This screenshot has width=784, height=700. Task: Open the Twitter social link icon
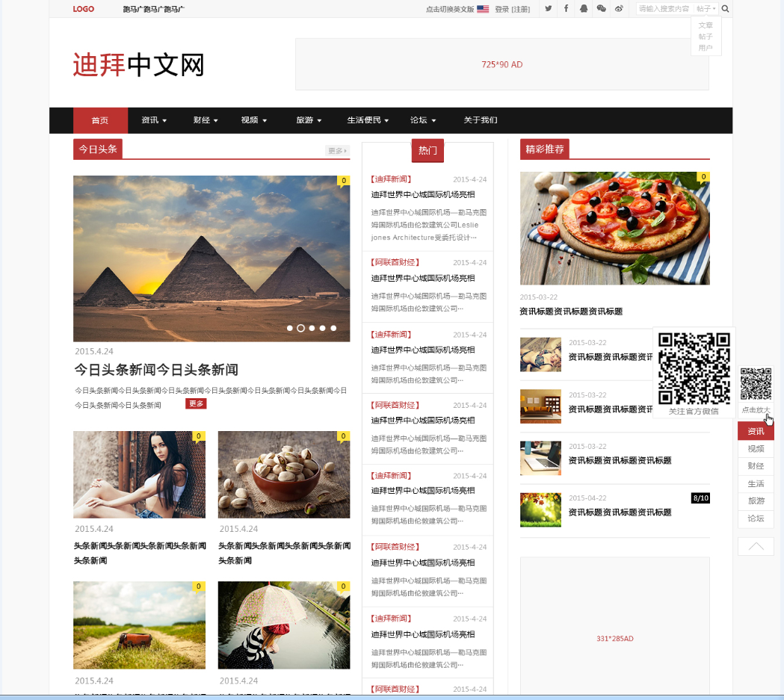coord(549,9)
